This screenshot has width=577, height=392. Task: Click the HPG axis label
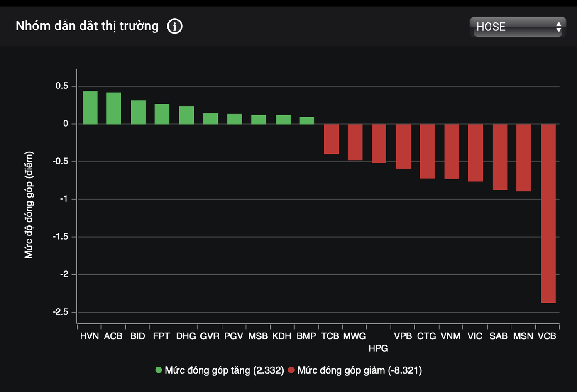point(378,348)
